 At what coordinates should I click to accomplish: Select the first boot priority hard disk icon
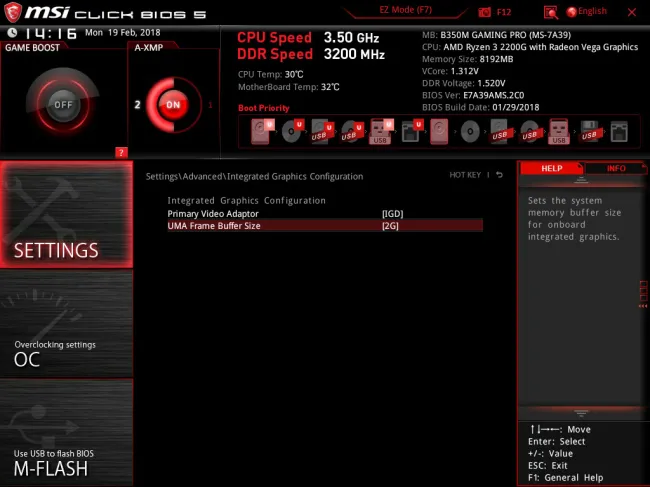click(x=261, y=130)
